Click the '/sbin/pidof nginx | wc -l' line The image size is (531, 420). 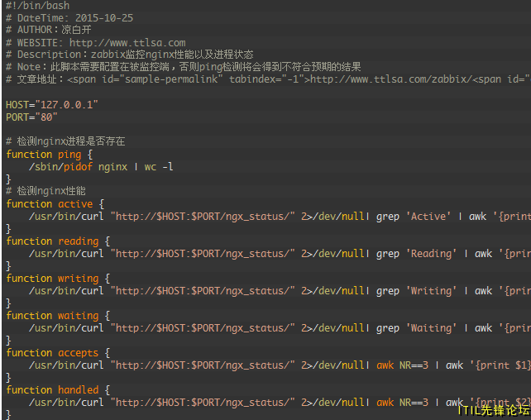point(101,166)
